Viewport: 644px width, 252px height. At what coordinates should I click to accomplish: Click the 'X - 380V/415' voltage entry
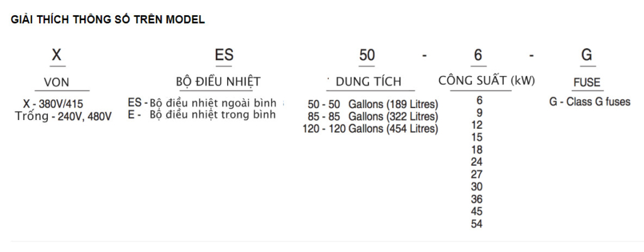(x=54, y=104)
